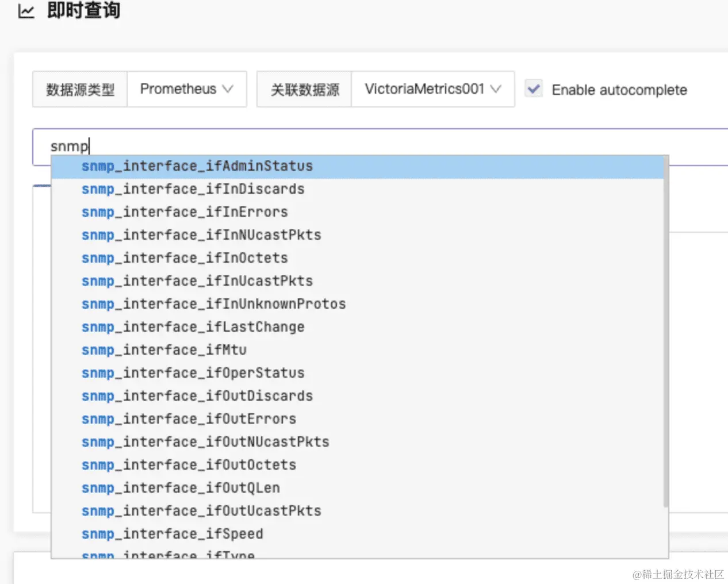Screen dimensions: 728x584
Task: Select snmp_interface_ifInOctets suggestion
Action: click(x=357, y=258)
